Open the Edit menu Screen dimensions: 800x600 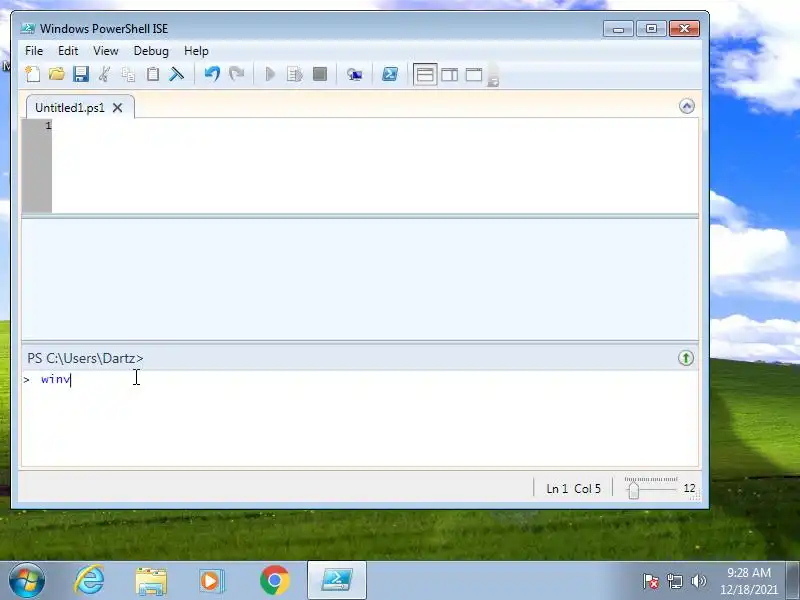point(68,51)
